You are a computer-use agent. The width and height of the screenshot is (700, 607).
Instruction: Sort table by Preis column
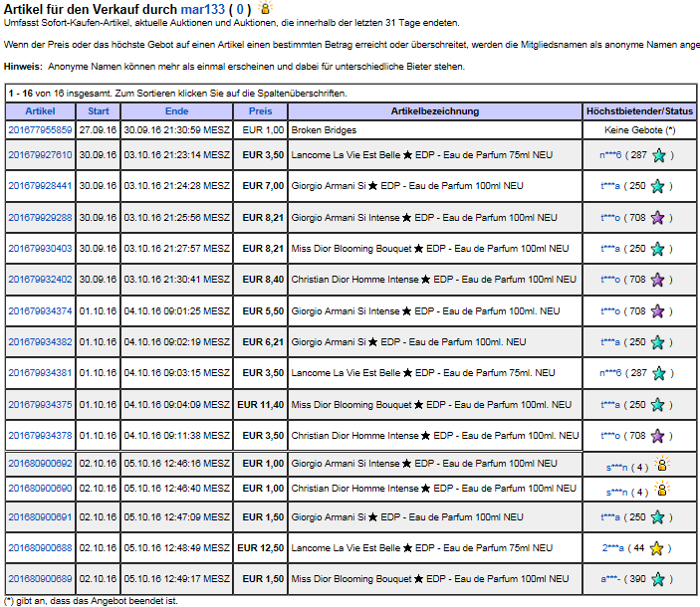(260, 111)
